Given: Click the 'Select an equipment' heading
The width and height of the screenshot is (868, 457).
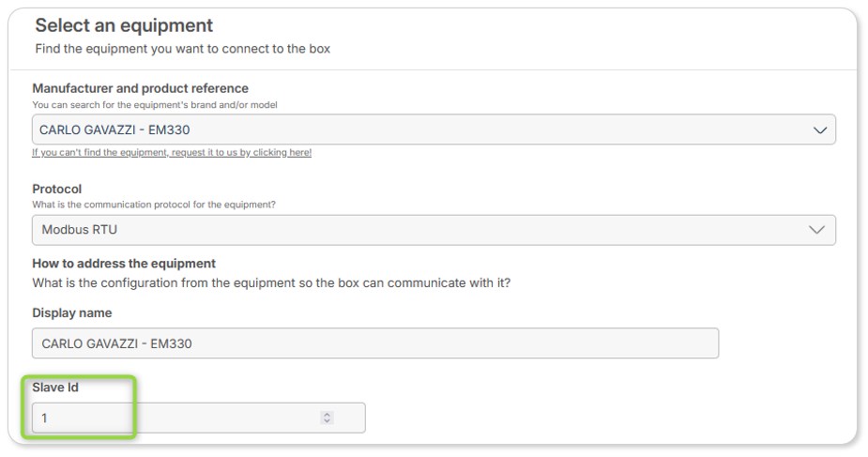Looking at the screenshot, I should (124, 25).
